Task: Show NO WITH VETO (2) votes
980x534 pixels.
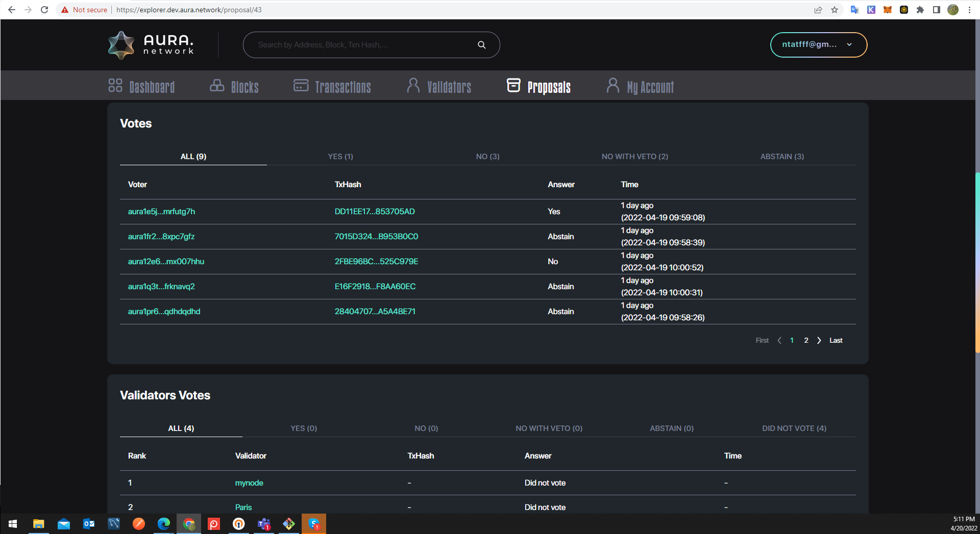Action: coord(634,157)
